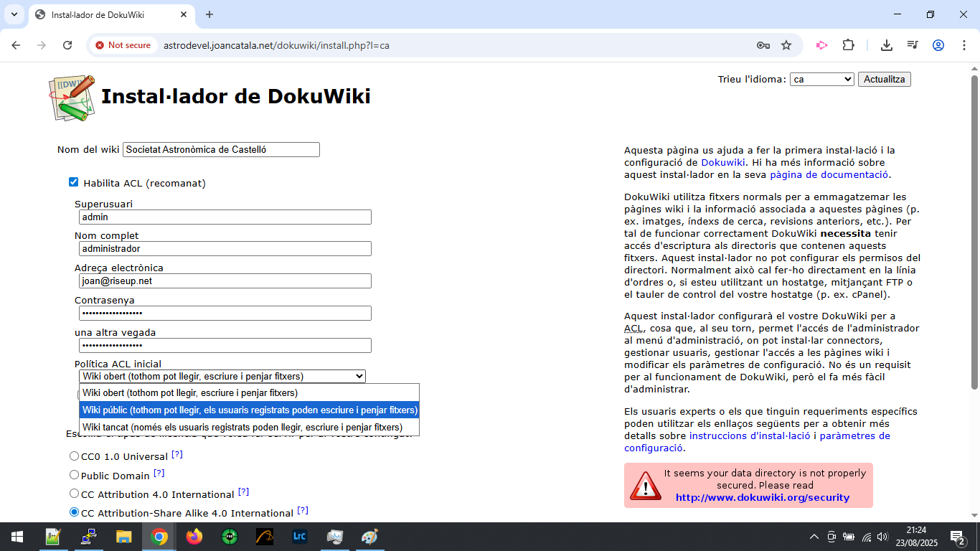Click the Nom complet field
Image resolution: width=980 pixels, height=551 pixels.
pos(225,248)
